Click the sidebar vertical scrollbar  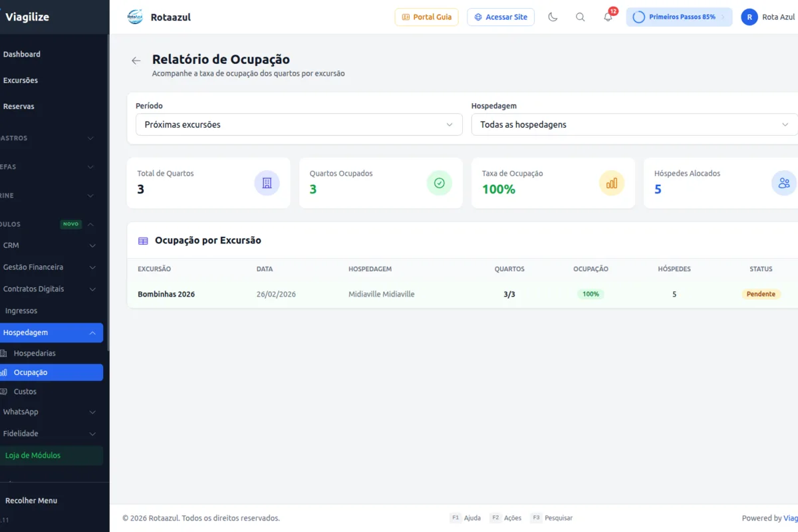108,193
